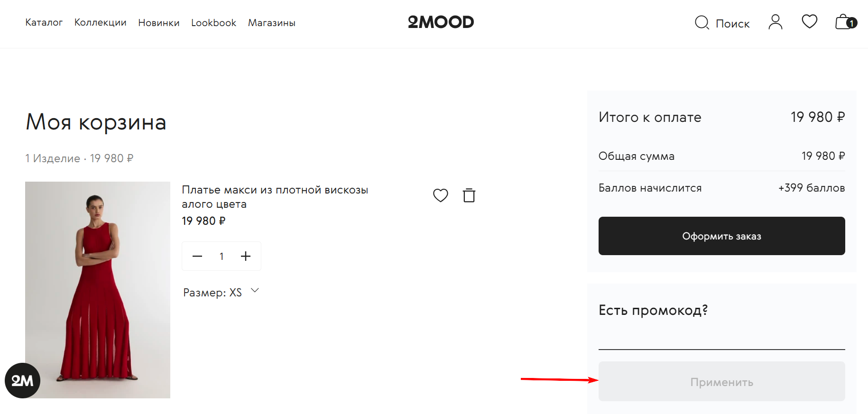Increase item quantity with plus icon

(x=246, y=256)
